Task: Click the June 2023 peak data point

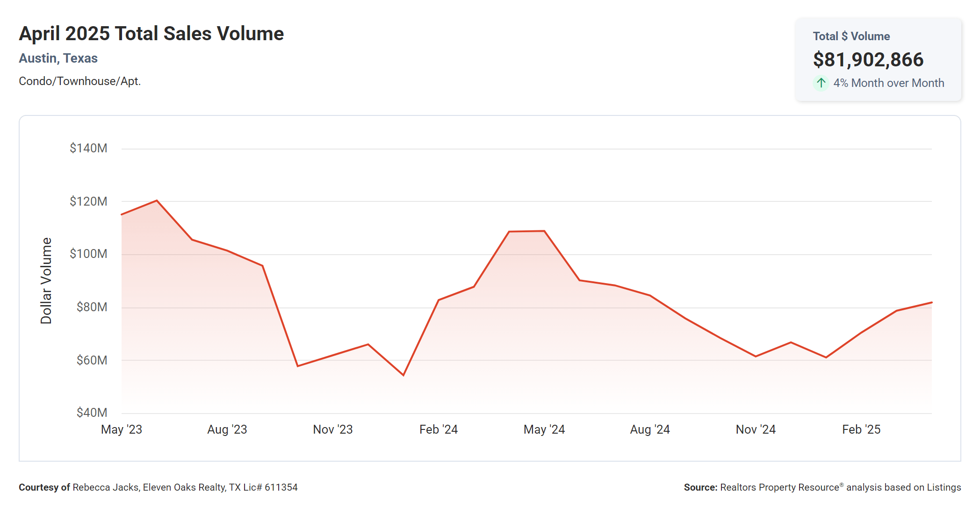Action: tap(157, 201)
